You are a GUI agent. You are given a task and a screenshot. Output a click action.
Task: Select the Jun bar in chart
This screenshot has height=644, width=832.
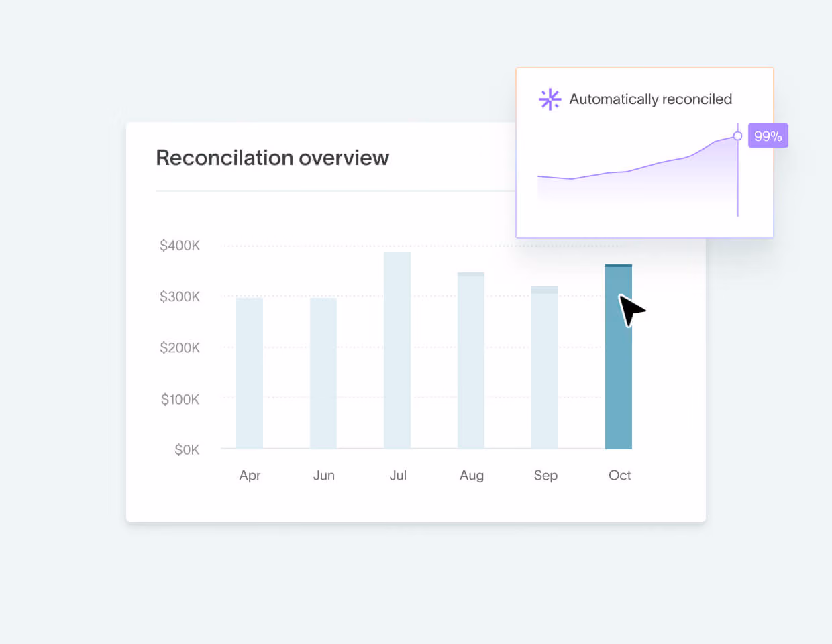tap(323, 373)
